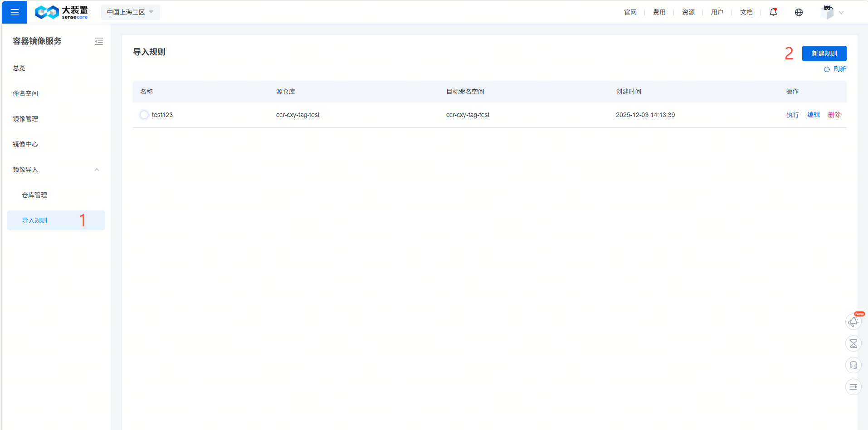Open the 中国上海三区 region dropdown

click(x=130, y=12)
